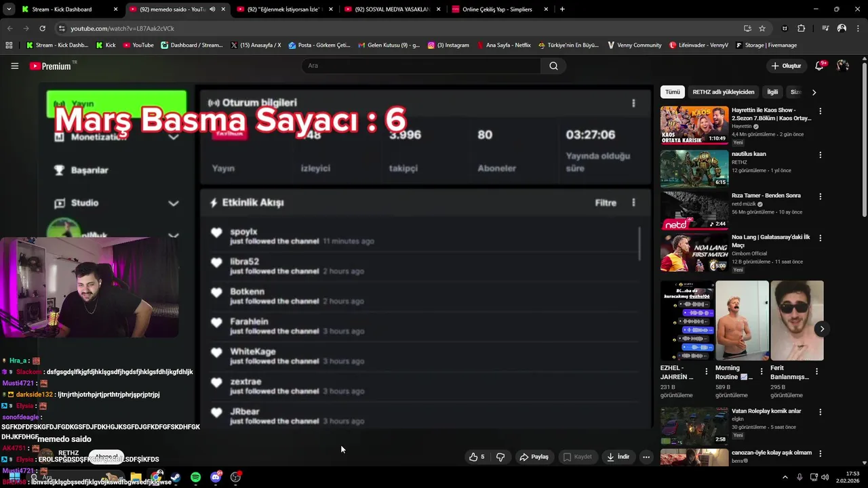Show more filter chips with right arrow

coord(814,92)
